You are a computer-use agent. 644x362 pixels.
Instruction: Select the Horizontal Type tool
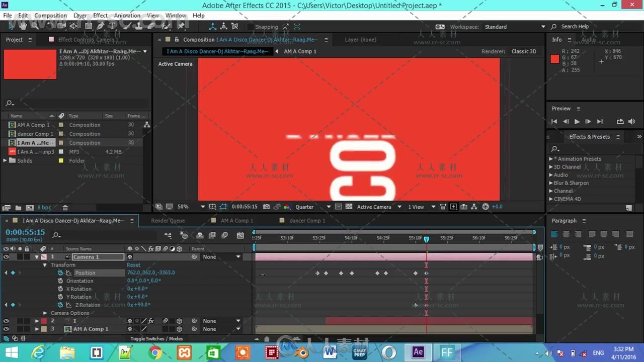pyautogui.click(x=112, y=26)
